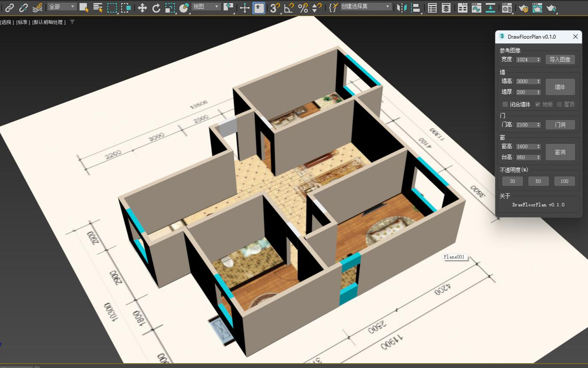This screenshot has height=368, width=588.
Task: Activate the Select and Rotate tool
Action: (156, 7)
